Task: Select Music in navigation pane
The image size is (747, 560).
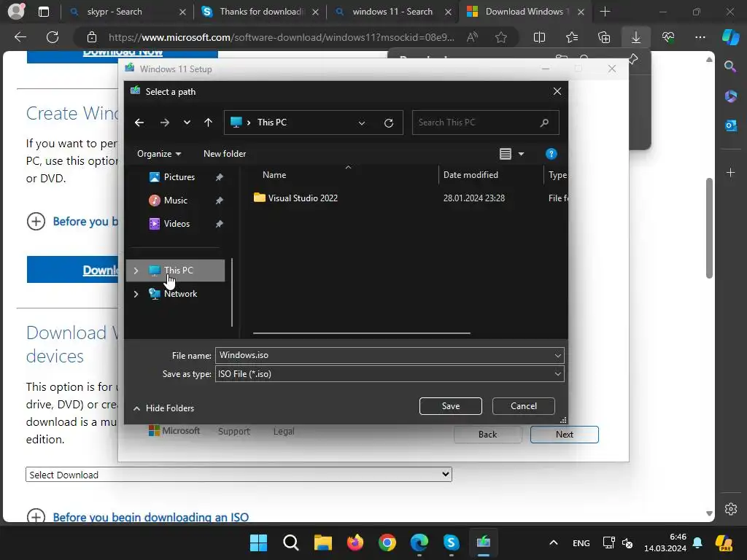Action: pyautogui.click(x=175, y=201)
